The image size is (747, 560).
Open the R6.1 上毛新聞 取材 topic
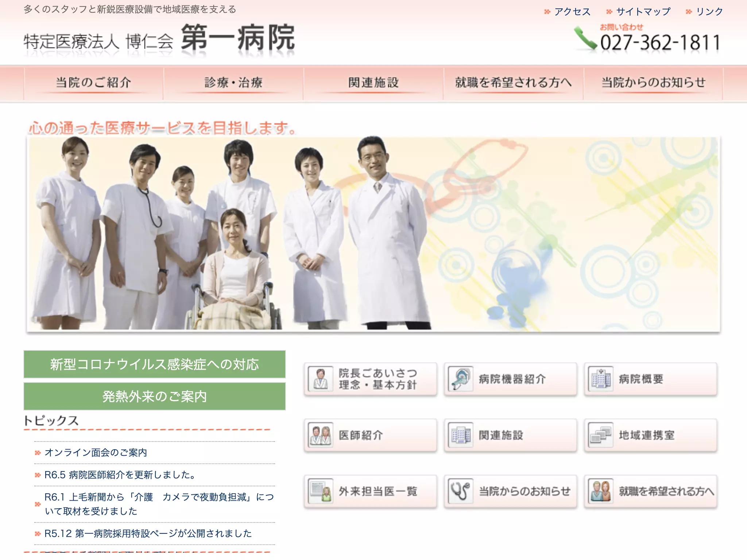[159, 504]
